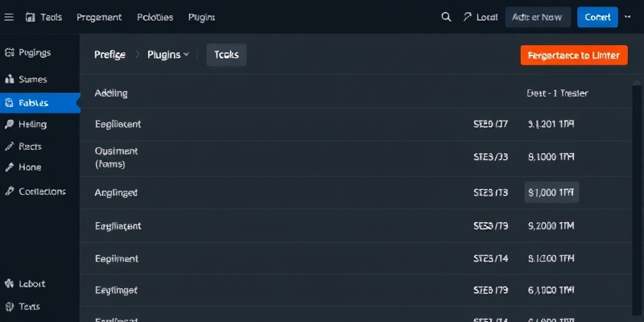Select the Tedls top menu item
The width and height of the screenshot is (644, 322).
pyautogui.click(x=52, y=17)
